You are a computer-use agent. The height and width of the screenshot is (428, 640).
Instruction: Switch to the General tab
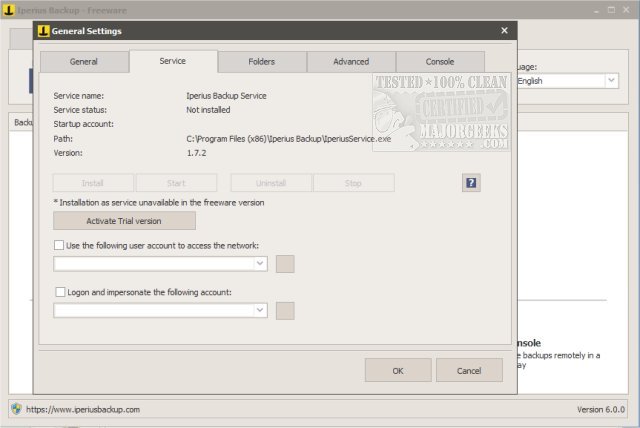[84, 62]
